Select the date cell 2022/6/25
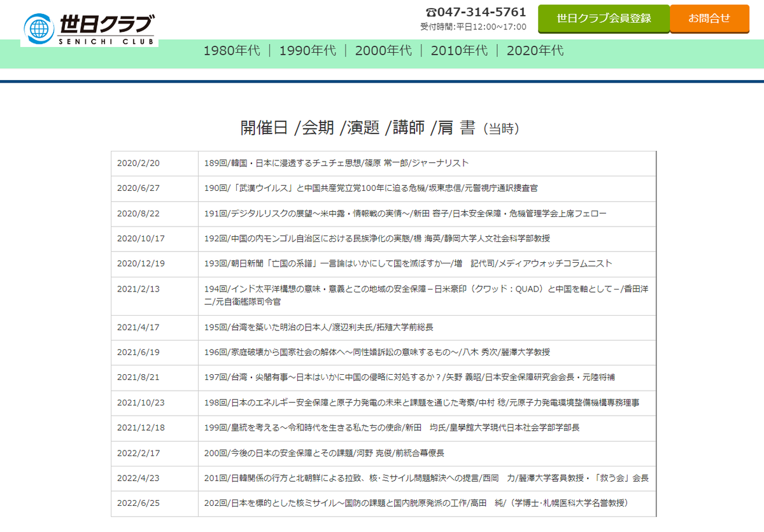 (x=155, y=503)
